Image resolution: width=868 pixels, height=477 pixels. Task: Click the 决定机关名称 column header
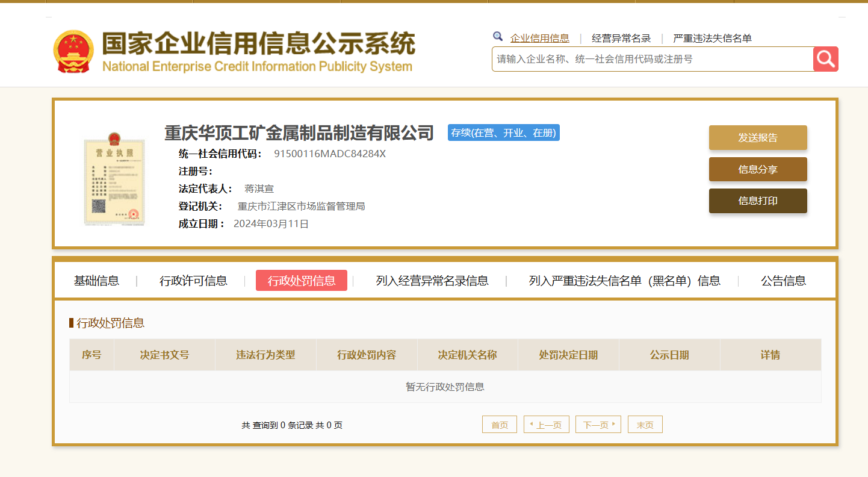click(x=468, y=355)
